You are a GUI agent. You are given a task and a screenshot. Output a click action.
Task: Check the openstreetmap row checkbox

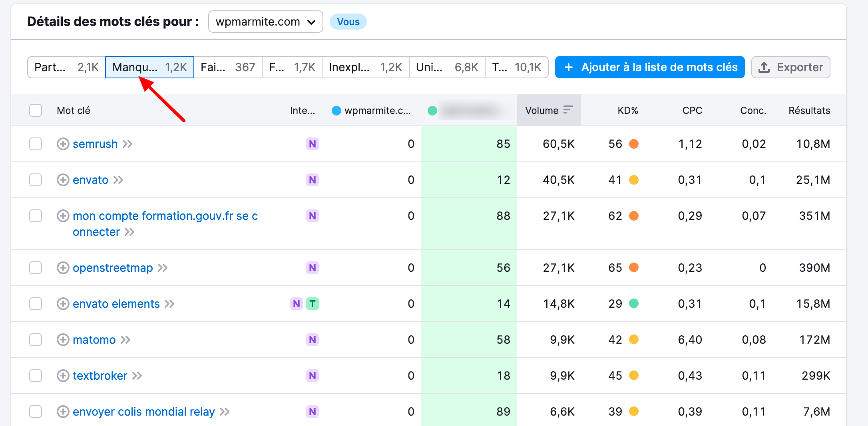tap(36, 268)
